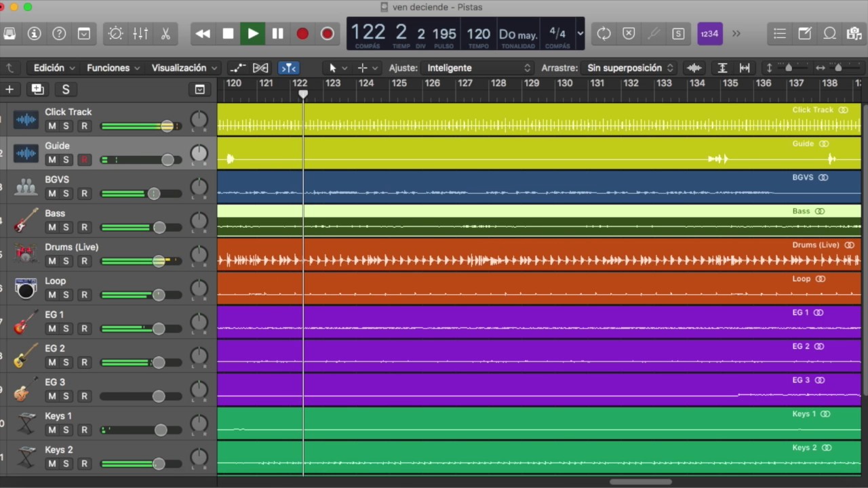The image size is (868, 488).
Task: Click the red Record button
Action: 302,33
